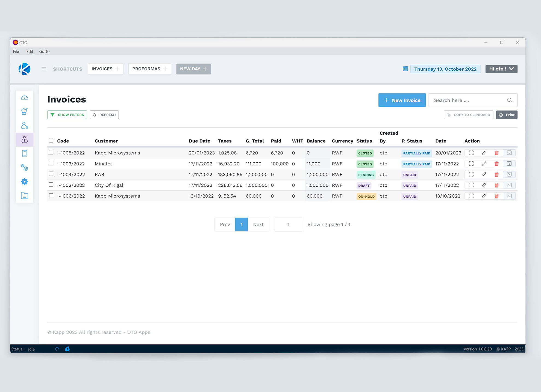Viewport: 541px width, 392px height.
Task: Edit invoice I-1003/2022 with pencil icon
Action: click(x=484, y=164)
